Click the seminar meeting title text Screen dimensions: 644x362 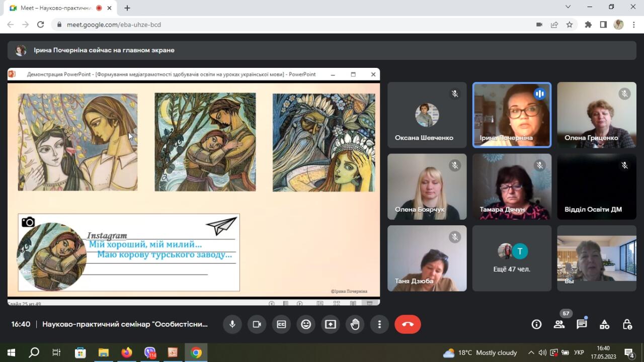(x=125, y=324)
